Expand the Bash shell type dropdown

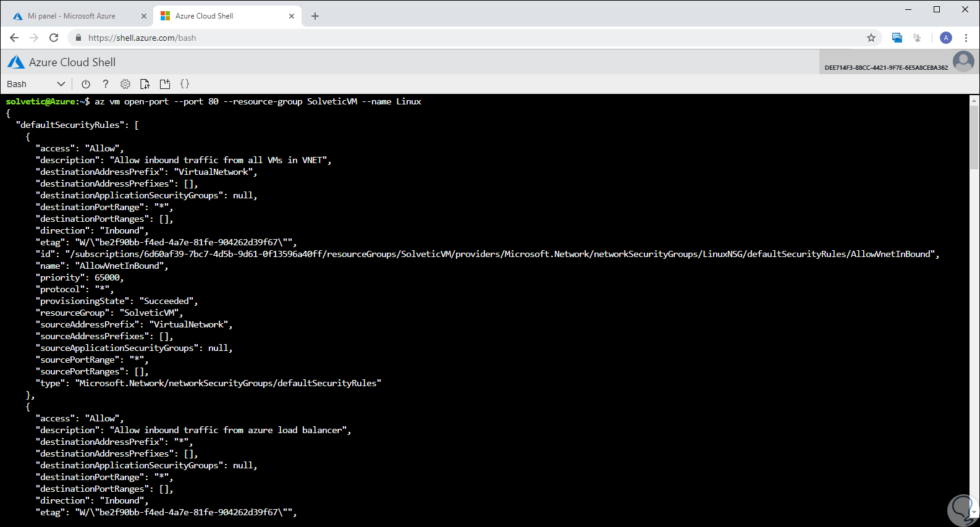(36, 84)
